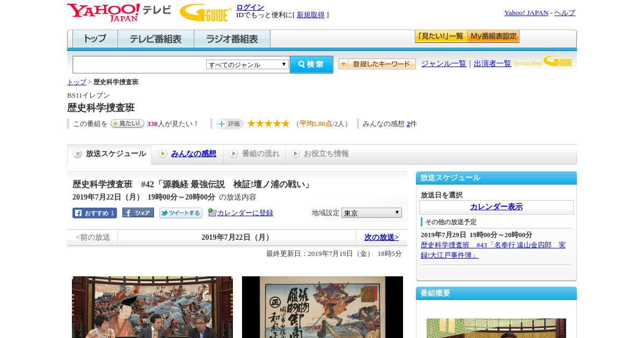Screen dimensions: 644x338
Task: Open the トップ navigation tab
Action: click(95, 39)
